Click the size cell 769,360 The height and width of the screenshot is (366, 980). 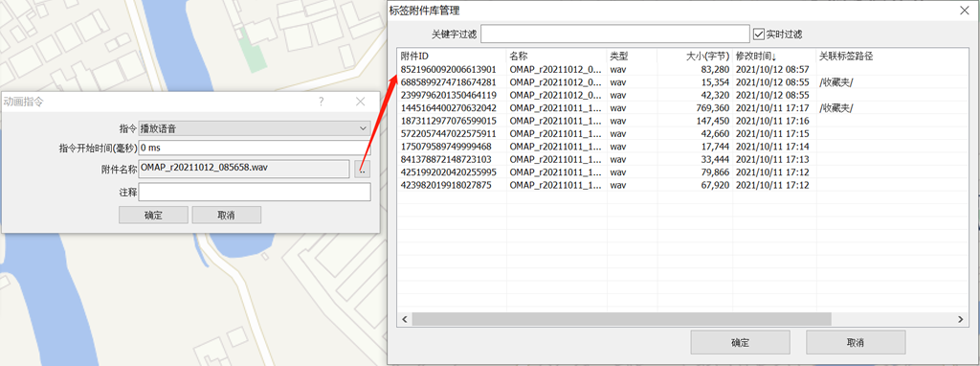click(711, 107)
